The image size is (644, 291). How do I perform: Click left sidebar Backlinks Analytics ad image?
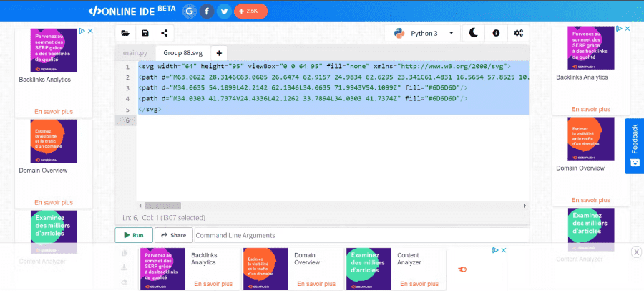[x=54, y=49]
